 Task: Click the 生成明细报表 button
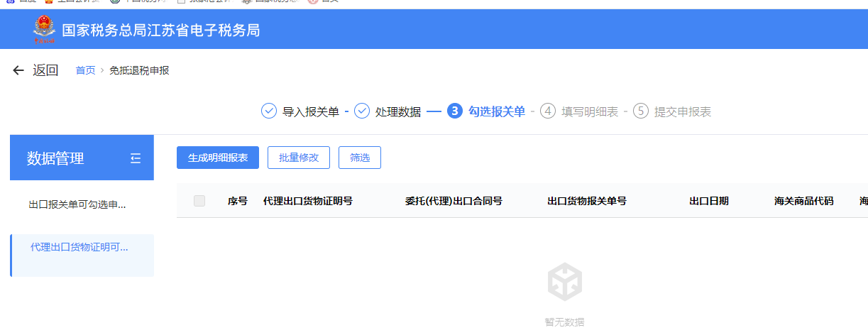coord(218,158)
